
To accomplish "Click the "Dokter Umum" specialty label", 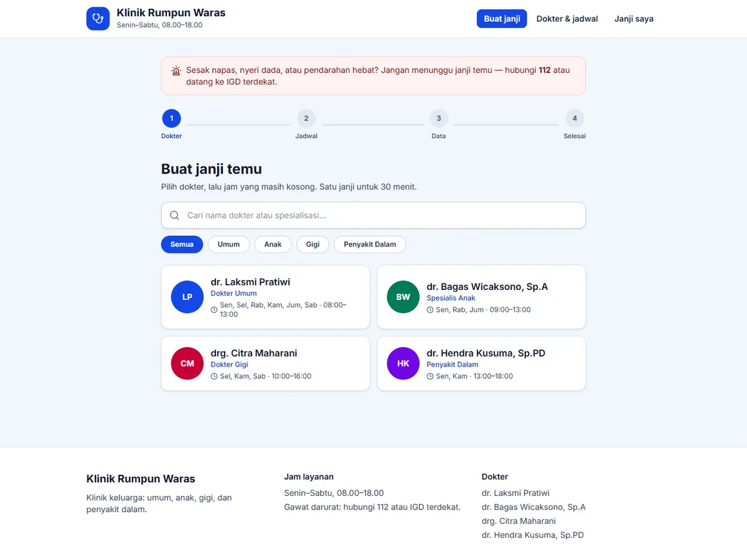I will [233, 294].
